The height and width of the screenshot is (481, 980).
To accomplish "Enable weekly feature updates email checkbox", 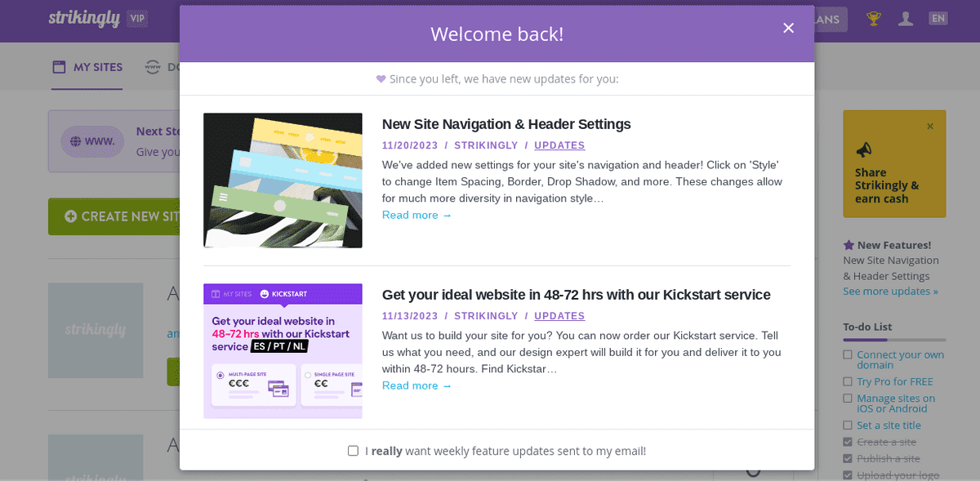I will click(x=353, y=451).
